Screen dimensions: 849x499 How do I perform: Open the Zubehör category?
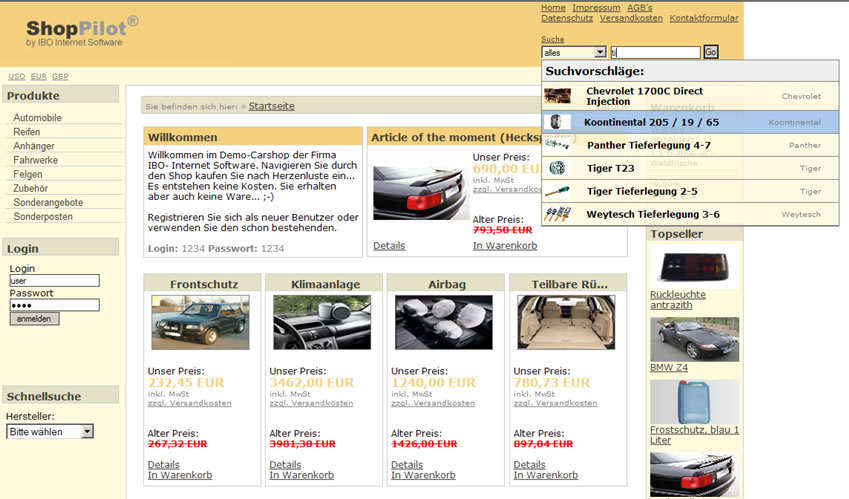pyautogui.click(x=30, y=188)
